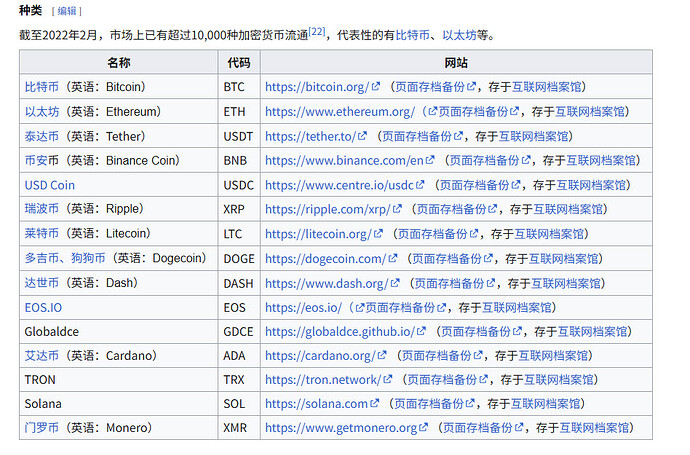
Task: Open 互联网档案馆 link in the XRP row
Action: coord(568,209)
